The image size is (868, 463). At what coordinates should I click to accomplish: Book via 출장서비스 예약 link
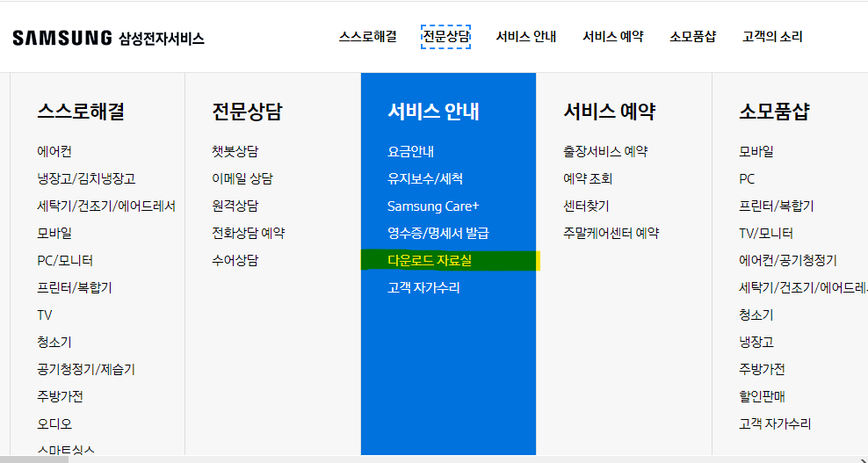[x=605, y=151]
